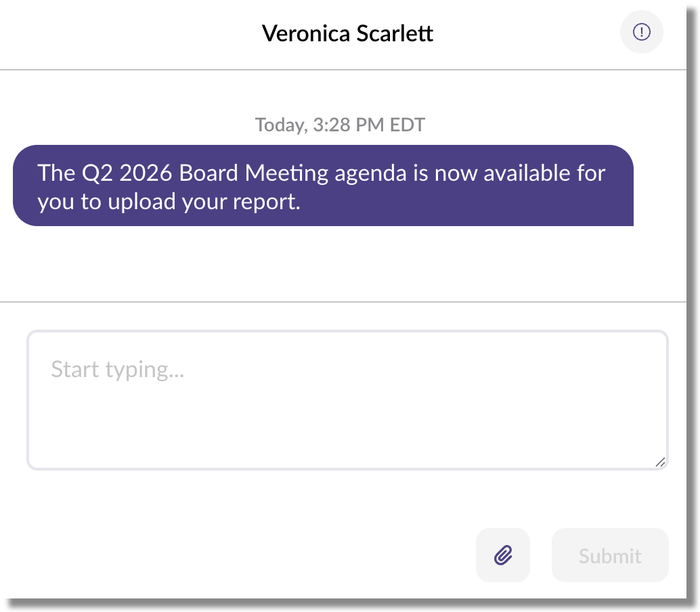700x612 pixels.
Task: Click the corner drag handle of the text area
Action: pyautogui.click(x=660, y=462)
